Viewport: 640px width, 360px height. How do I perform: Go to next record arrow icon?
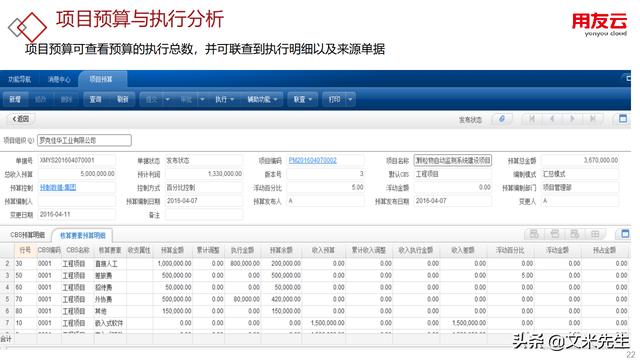click(x=572, y=119)
